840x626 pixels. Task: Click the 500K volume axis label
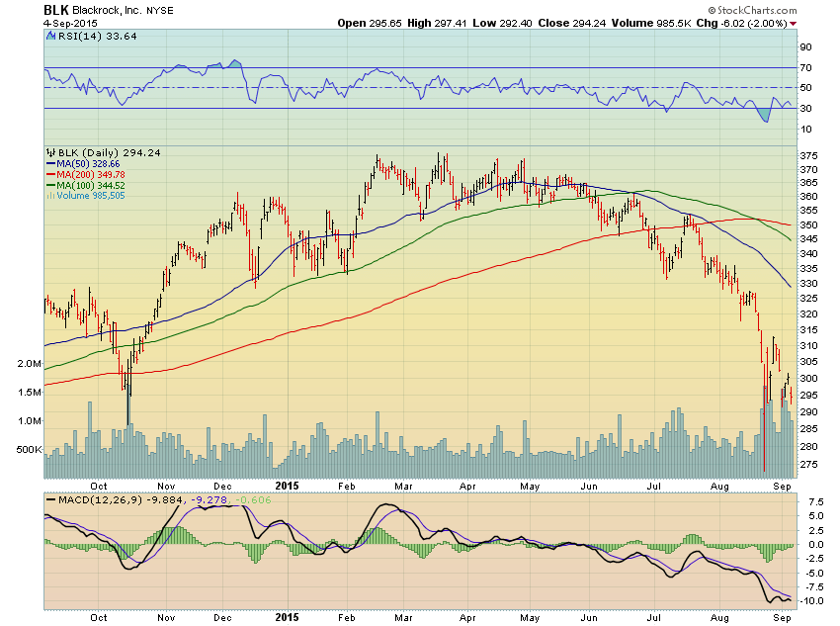click(29, 450)
